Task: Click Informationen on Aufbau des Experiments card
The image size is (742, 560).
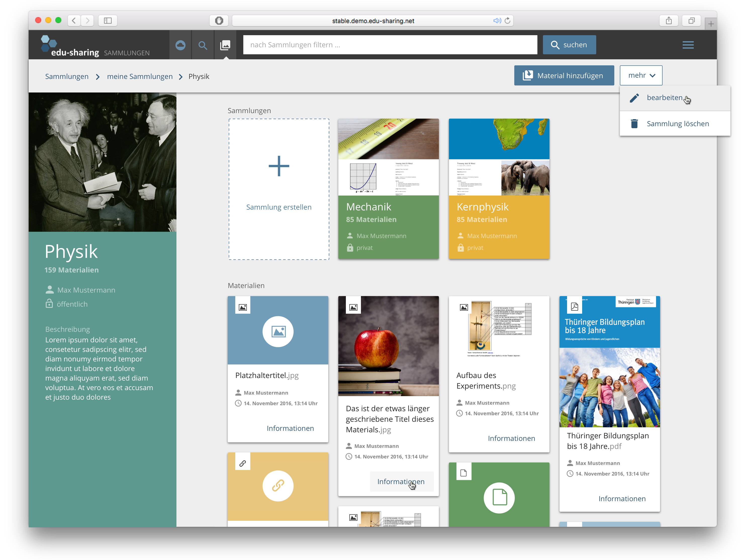Action: [x=511, y=438]
